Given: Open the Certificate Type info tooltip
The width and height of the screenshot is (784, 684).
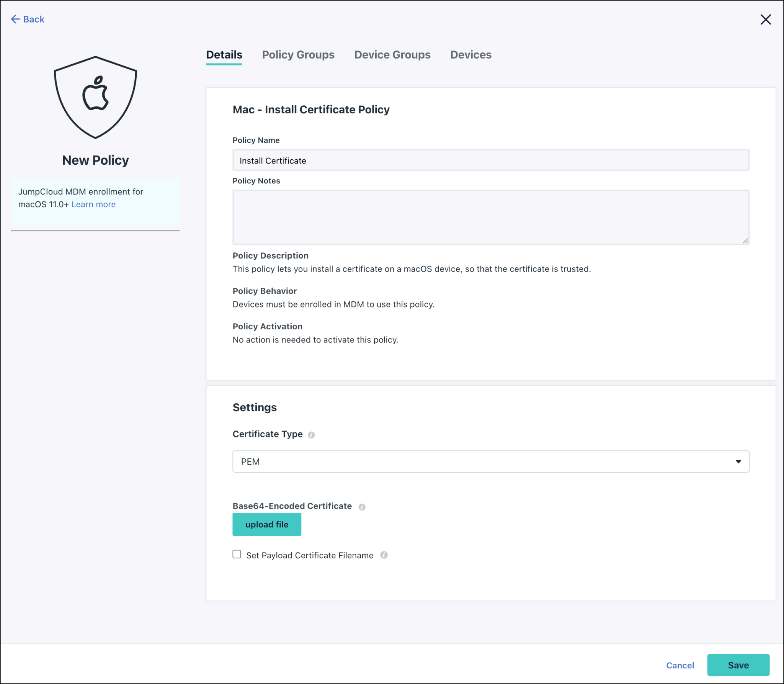Looking at the screenshot, I should coord(311,435).
